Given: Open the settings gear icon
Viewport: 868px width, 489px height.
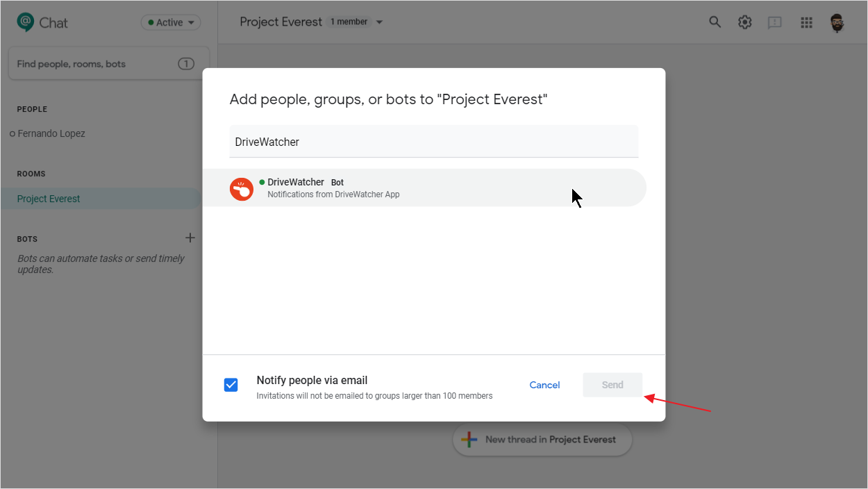Looking at the screenshot, I should (744, 22).
